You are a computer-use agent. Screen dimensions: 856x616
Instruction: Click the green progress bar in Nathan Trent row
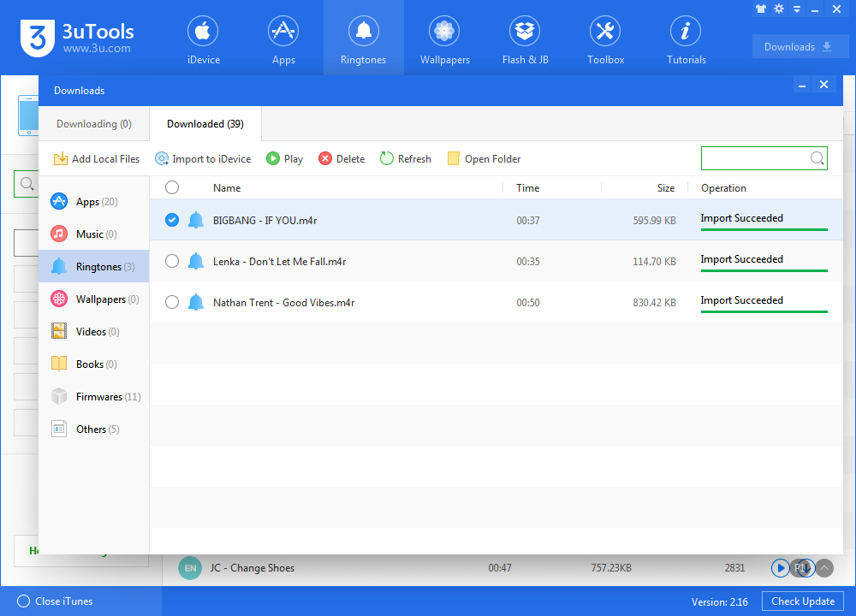764,311
